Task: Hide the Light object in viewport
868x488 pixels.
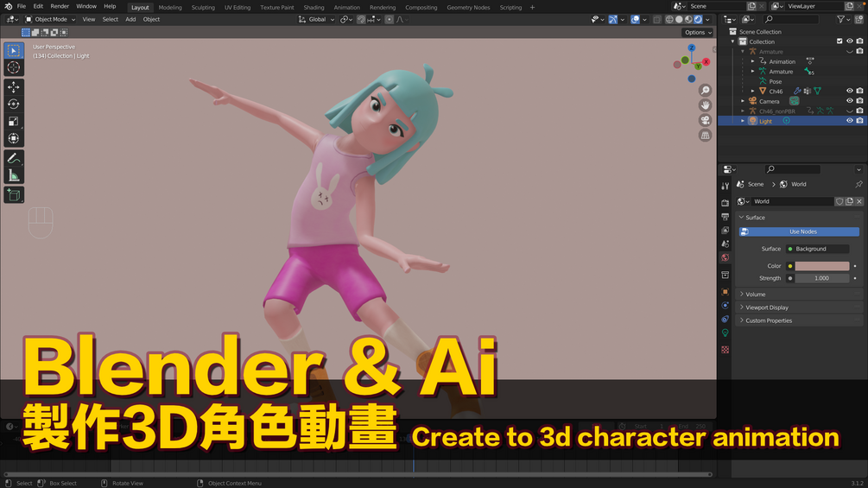Action: point(850,121)
